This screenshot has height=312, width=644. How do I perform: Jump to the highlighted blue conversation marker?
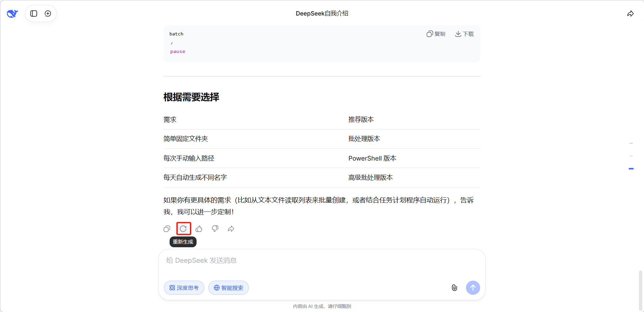(631, 169)
